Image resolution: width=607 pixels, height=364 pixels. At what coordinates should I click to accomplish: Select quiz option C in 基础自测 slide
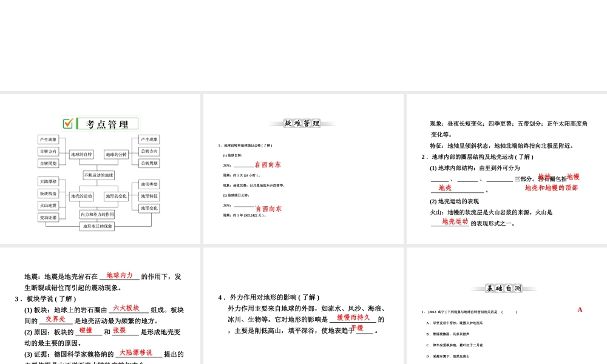[455, 345]
